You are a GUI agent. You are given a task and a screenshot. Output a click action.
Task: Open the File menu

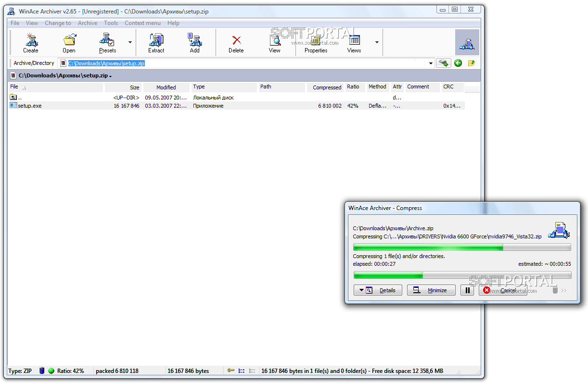click(15, 23)
